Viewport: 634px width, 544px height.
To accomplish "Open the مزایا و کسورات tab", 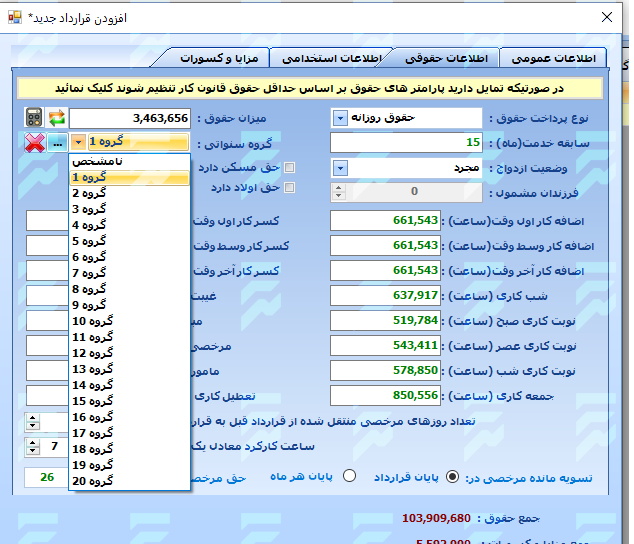I will 223,58.
